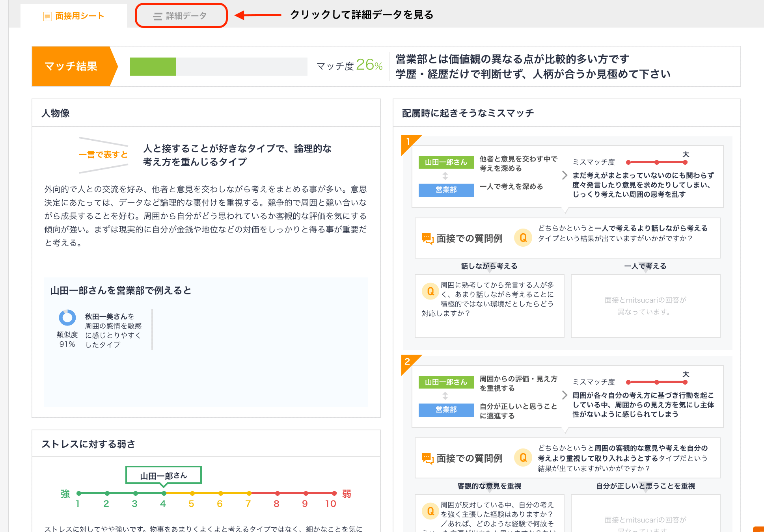Click the red ミスマッチ度 slider in mismatch 1
Image resolution: width=764 pixels, height=532 pixels.
(656, 162)
